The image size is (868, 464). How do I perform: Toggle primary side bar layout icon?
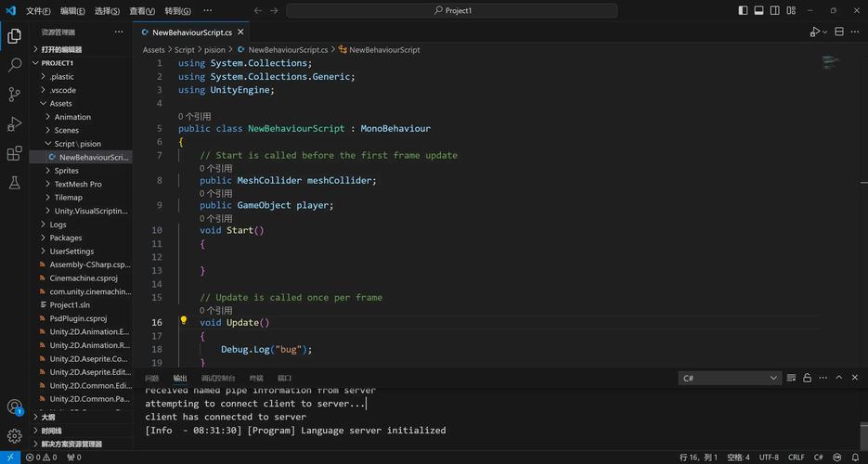pos(743,10)
